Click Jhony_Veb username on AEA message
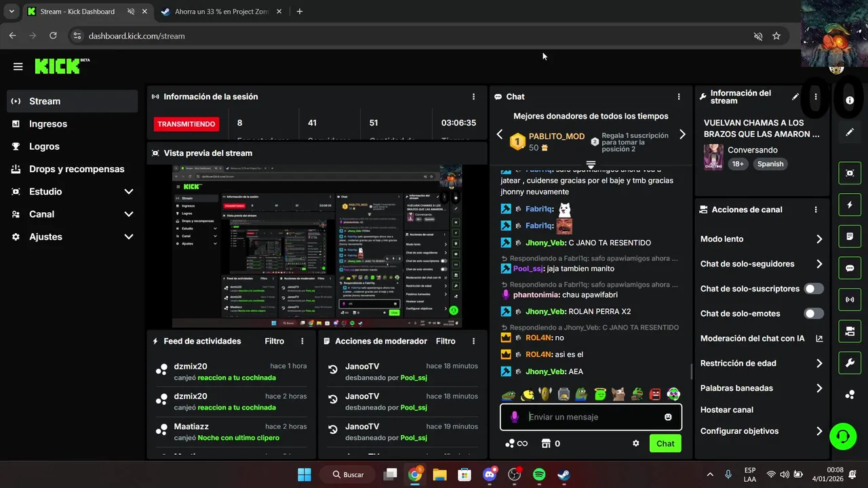 545,371
